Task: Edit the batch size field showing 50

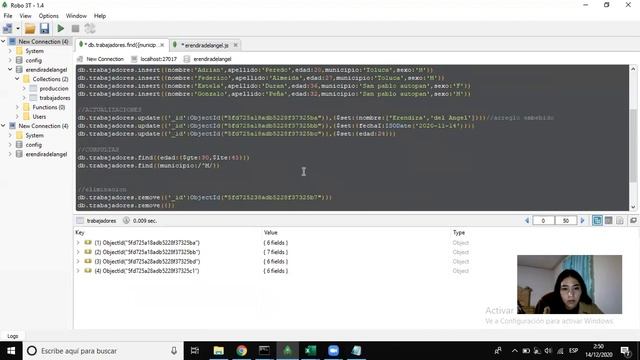Action: tap(566, 220)
